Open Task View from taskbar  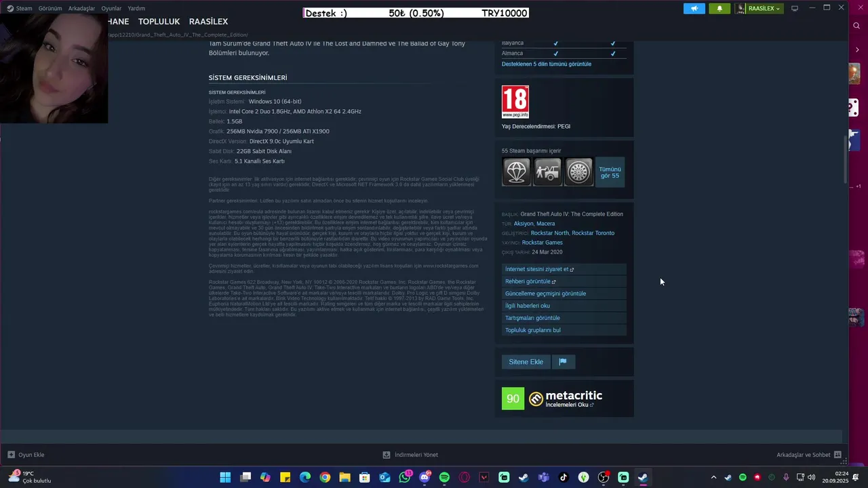[245, 477]
